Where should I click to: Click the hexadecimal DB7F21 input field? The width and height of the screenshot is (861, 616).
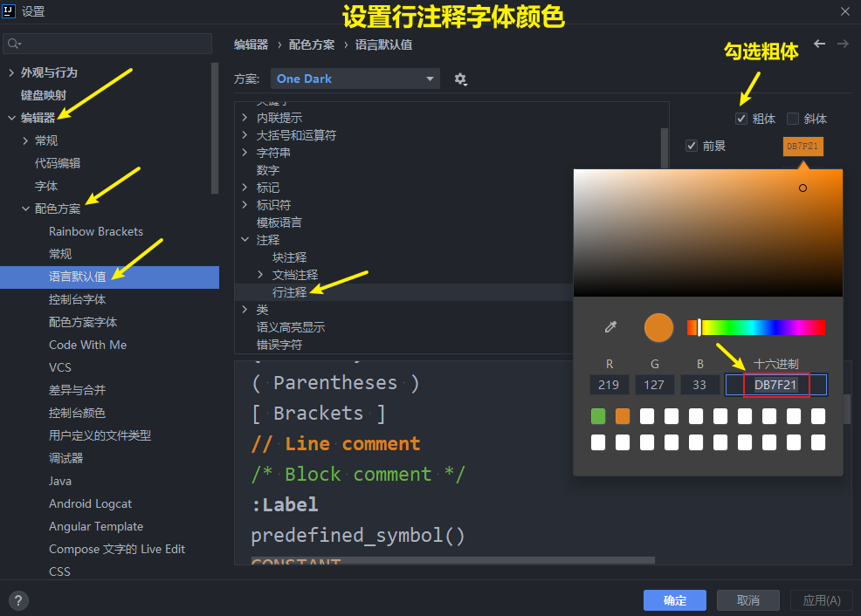[775, 385]
